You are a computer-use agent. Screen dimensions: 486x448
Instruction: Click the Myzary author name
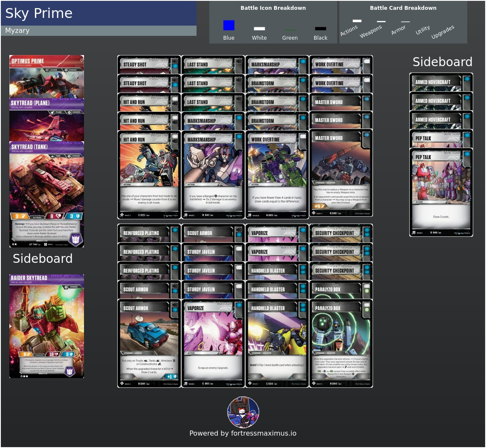click(x=17, y=30)
